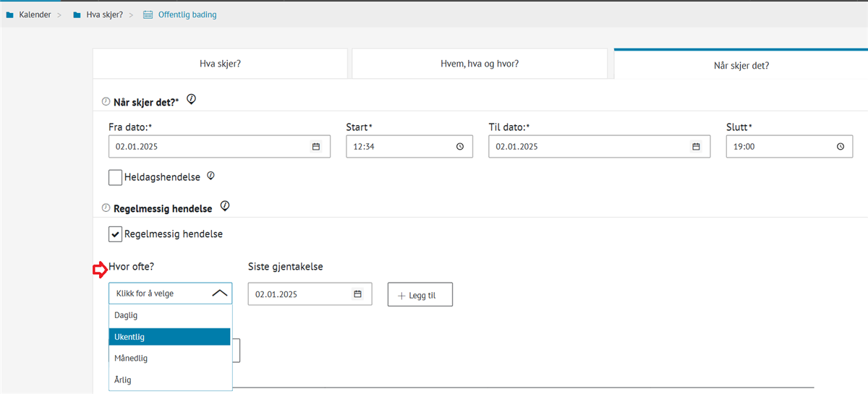This screenshot has width=868, height=394.
Task: Uncheck the Regelmessig hendelse checkbox
Action: (x=115, y=234)
